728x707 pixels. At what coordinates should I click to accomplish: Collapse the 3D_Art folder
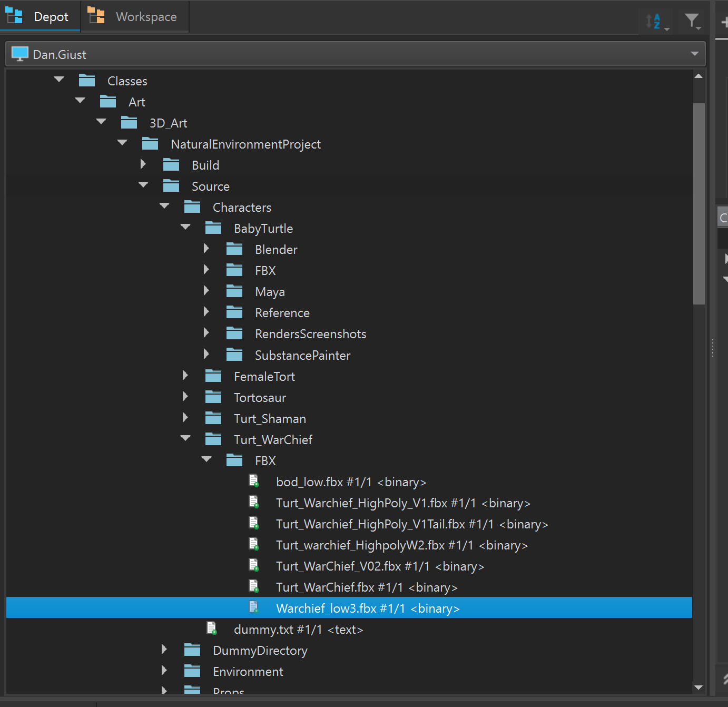click(101, 122)
